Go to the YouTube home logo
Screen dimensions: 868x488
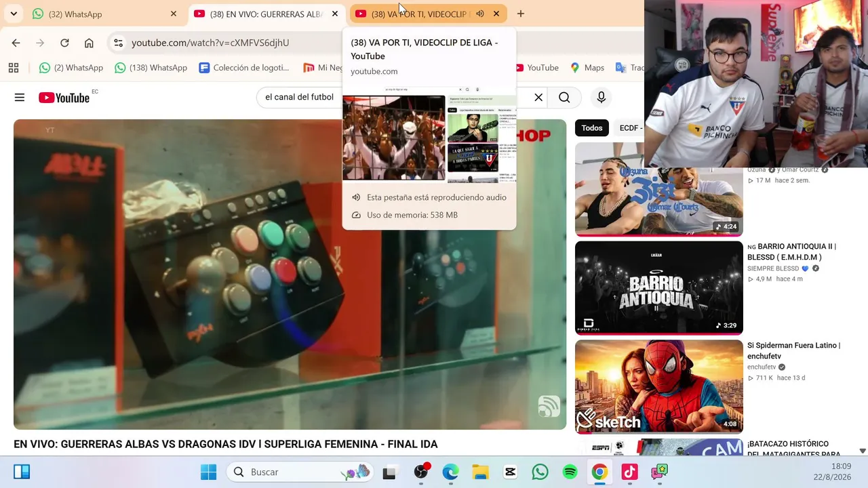point(64,98)
